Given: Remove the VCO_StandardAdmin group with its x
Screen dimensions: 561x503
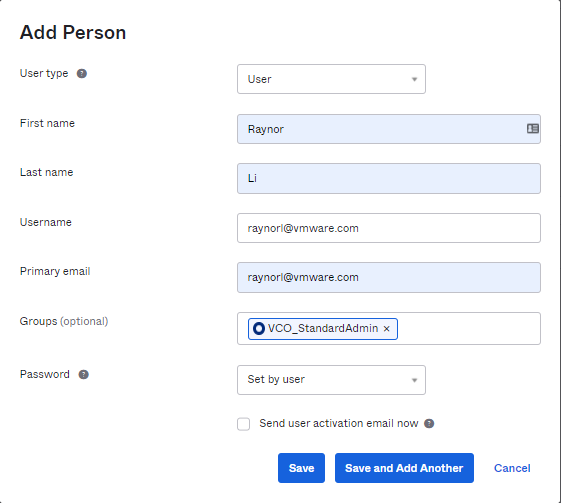Looking at the screenshot, I should [x=386, y=328].
